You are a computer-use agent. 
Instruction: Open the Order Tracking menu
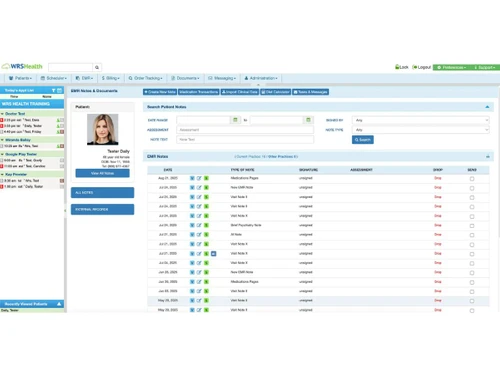coord(145,78)
